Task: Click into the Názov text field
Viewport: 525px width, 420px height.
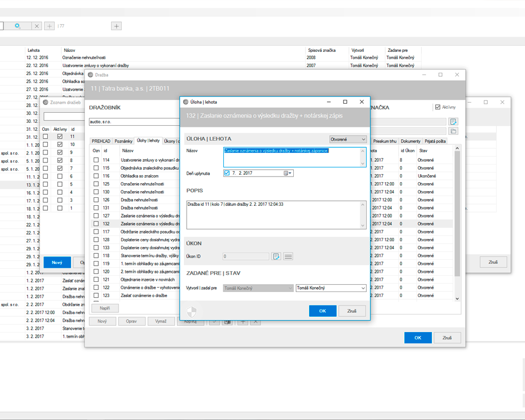Action: point(294,157)
